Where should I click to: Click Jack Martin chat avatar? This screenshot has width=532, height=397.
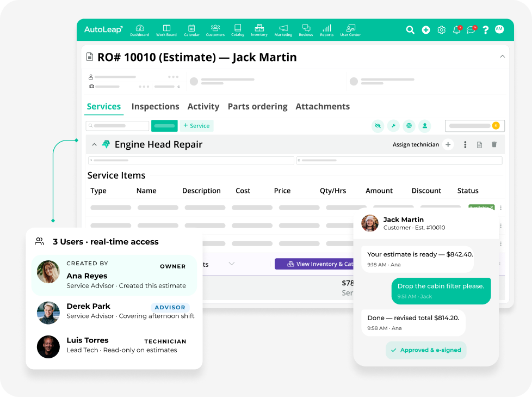370,223
